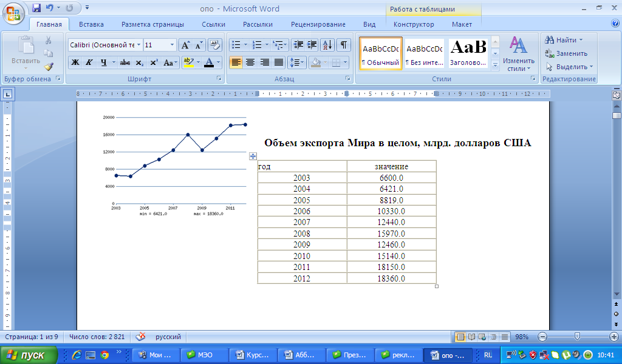Switch to the Вставка tab

click(x=91, y=24)
